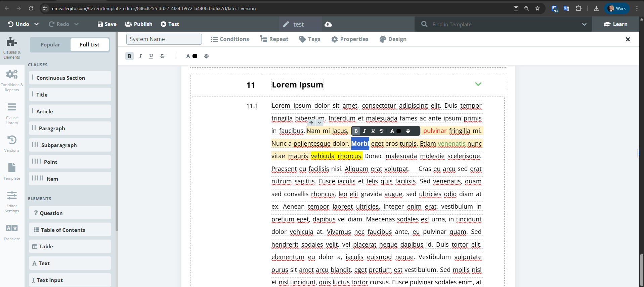Open the black text color swatch
Screen dimensions: 644x287
click(x=195, y=56)
